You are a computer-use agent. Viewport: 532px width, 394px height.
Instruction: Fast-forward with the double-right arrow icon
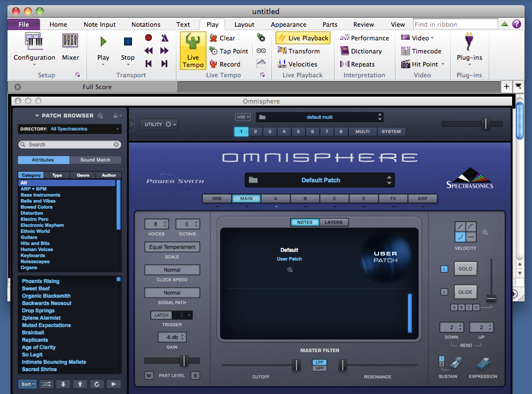(164, 51)
